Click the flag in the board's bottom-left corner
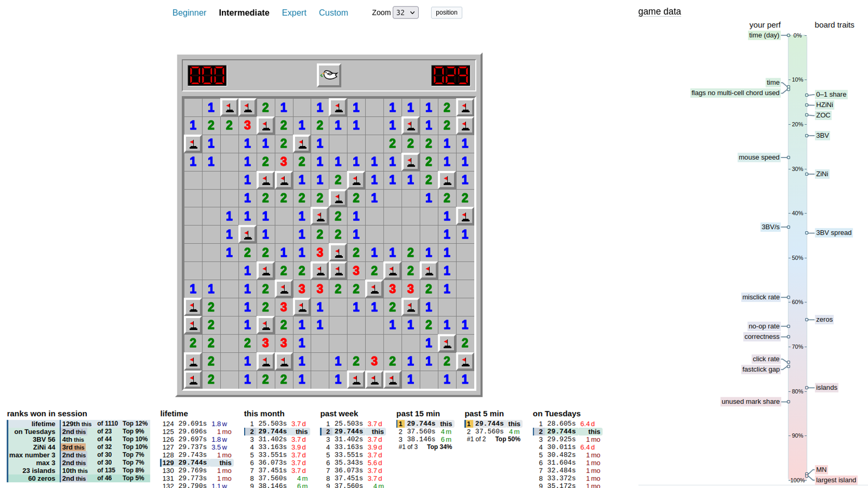Screen dimensions: 868x488 [x=193, y=379]
